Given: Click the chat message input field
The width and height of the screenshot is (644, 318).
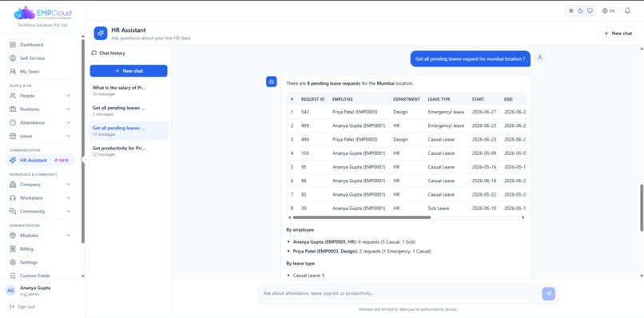Looking at the screenshot, I should (x=401, y=294).
